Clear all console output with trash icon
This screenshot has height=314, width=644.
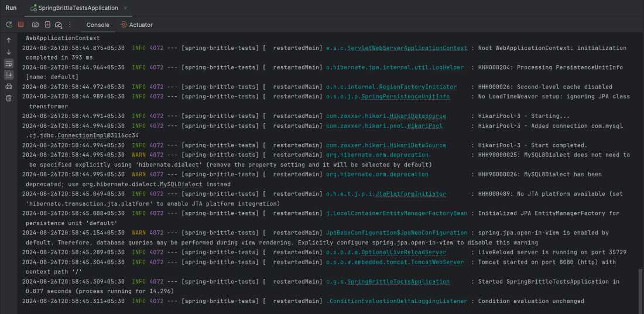coord(9,98)
